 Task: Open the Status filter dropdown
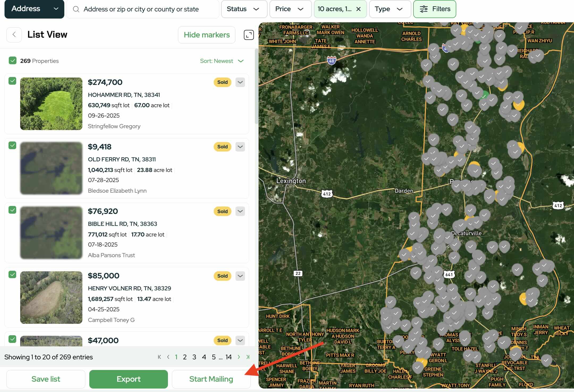click(244, 9)
